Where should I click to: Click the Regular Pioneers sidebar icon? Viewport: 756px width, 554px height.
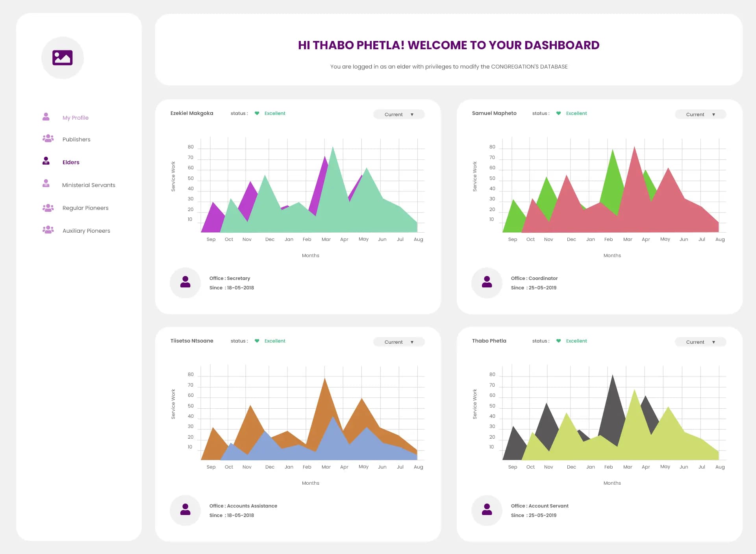coord(48,207)
